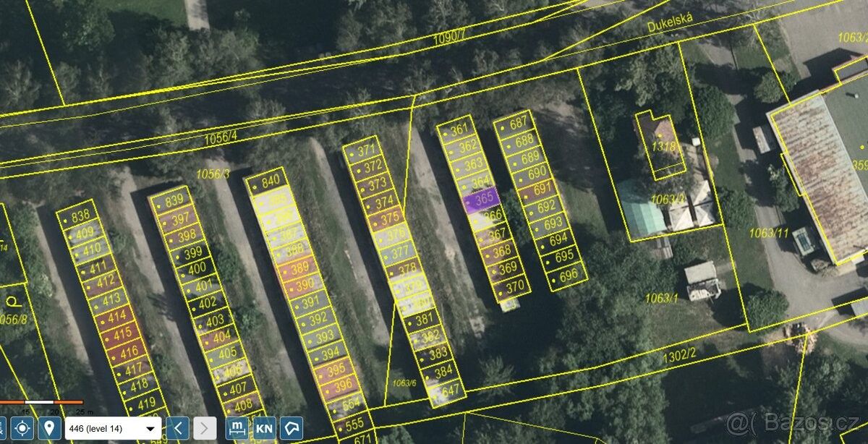The image size is (868, 444).
Task: Click the partially hidden leftmost toolbar icon
Action: pyautogui.click(x=2, y=428)
